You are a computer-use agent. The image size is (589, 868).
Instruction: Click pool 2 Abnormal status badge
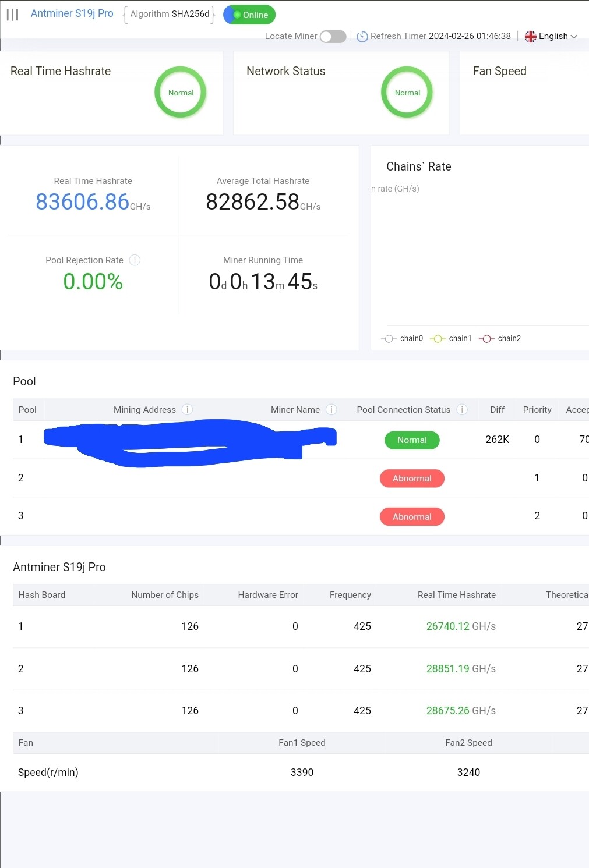pos(412,479)
